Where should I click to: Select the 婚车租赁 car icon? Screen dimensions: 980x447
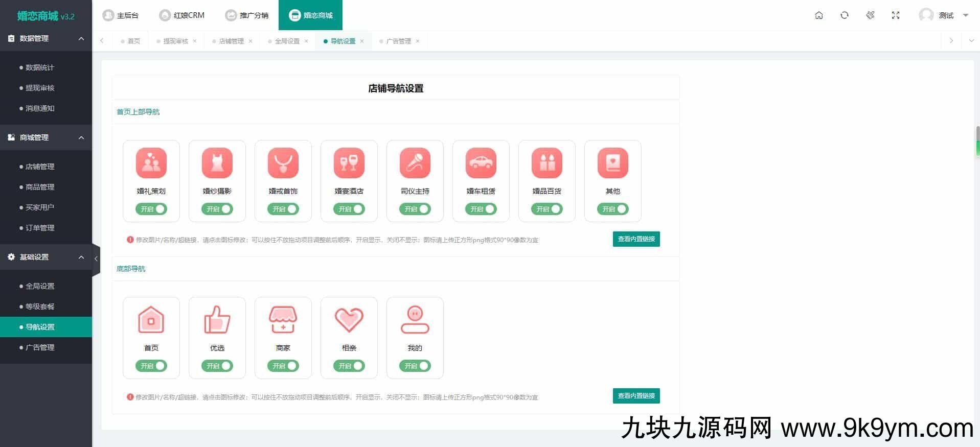click(481, 163)
